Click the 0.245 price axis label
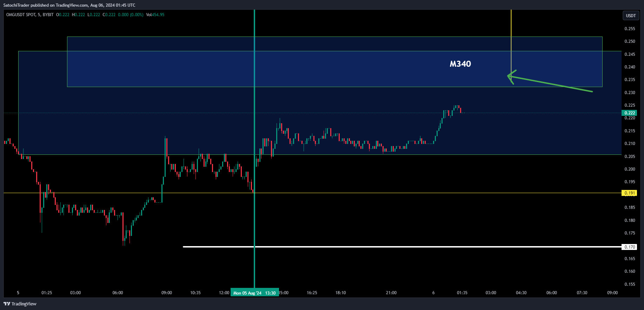The width and height of the screenshot is (644, 310). [x=630, y=54]
